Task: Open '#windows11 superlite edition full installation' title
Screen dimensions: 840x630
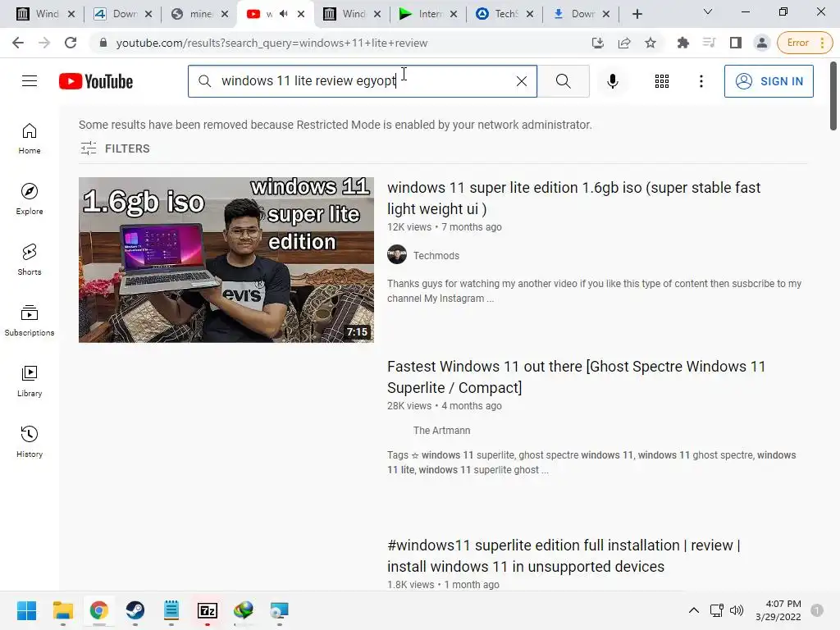Action: click(x=564, y=555)
